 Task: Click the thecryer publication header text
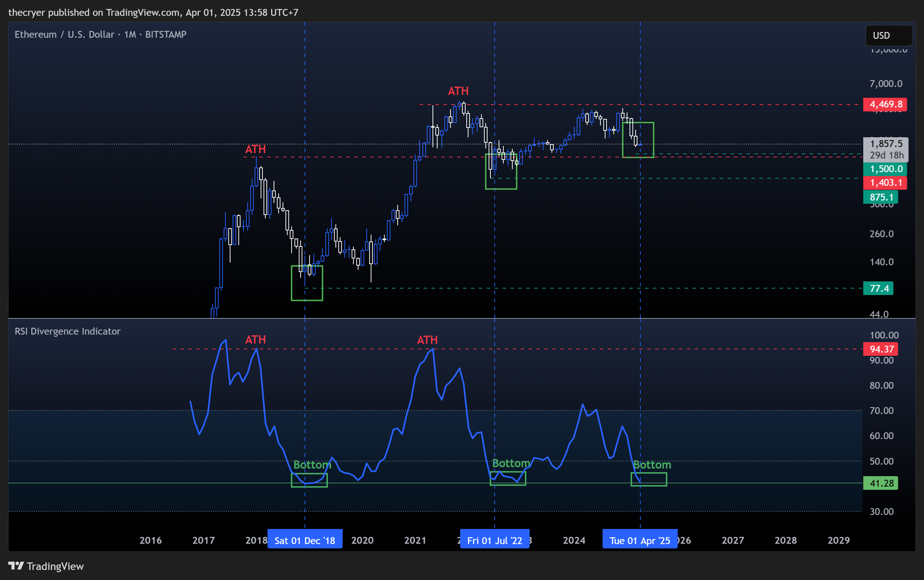(153, 13)
